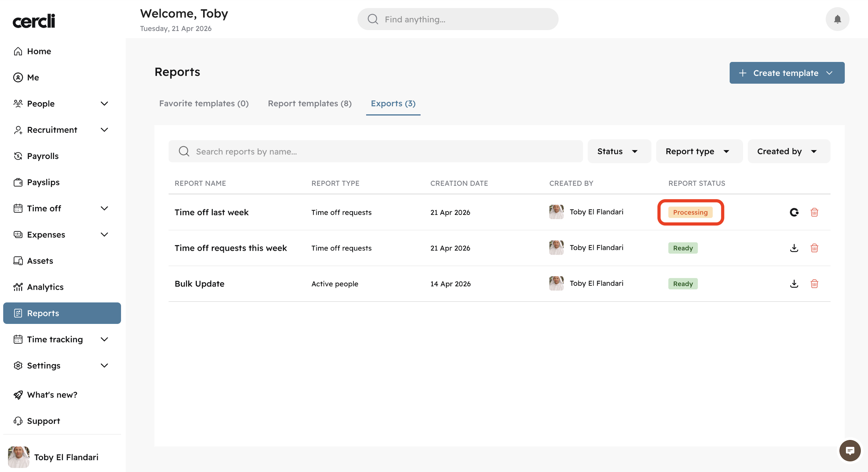Open the What's new link

click(52, 394)
